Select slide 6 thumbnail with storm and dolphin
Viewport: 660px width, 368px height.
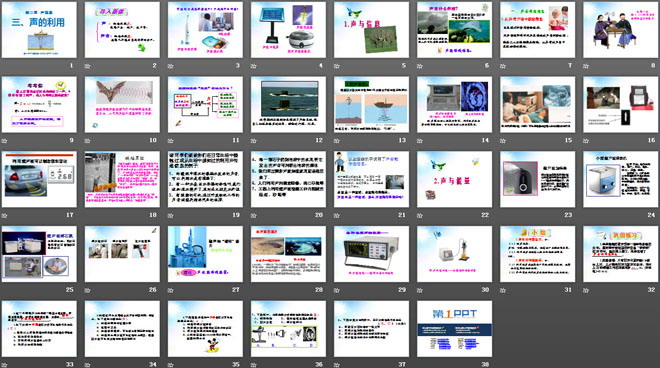[455, 29]
